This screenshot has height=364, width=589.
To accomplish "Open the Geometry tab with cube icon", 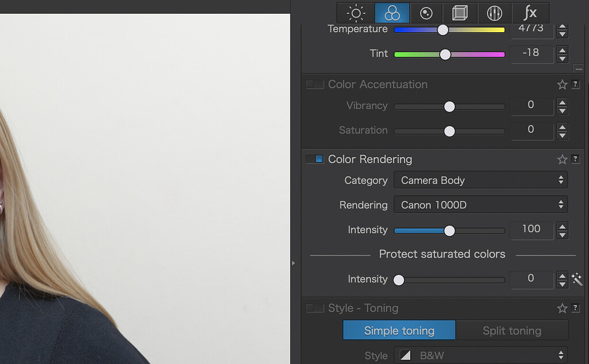I will pos(460,13).
